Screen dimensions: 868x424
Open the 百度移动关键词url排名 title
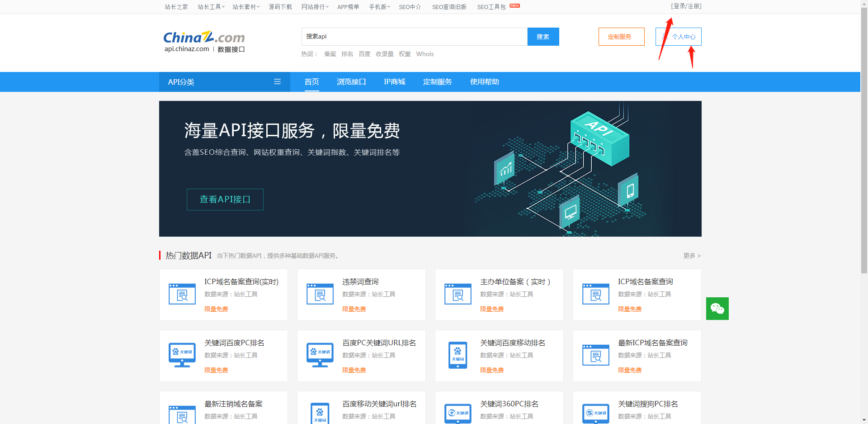point(380,404)
